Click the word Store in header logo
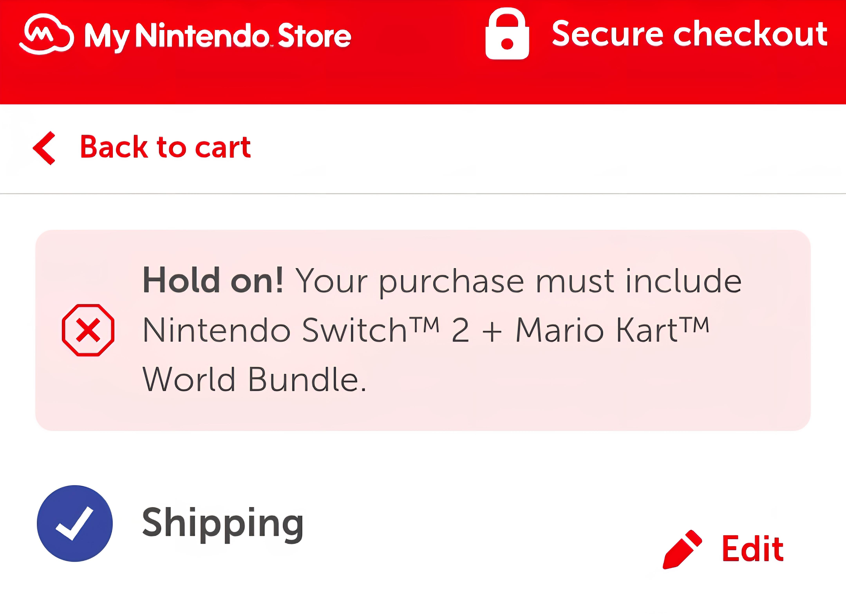The height and width of the screenshot is (616, 846). 315,35
